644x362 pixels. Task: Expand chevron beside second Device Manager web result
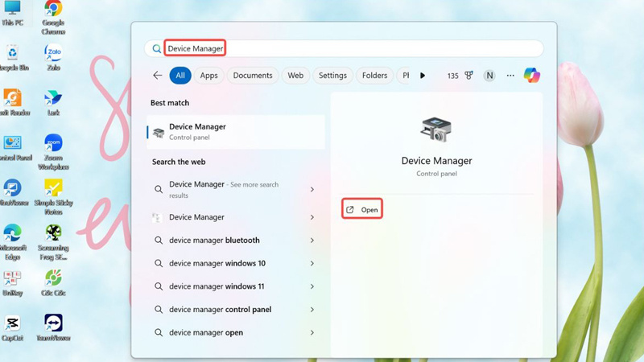point(312,217)
